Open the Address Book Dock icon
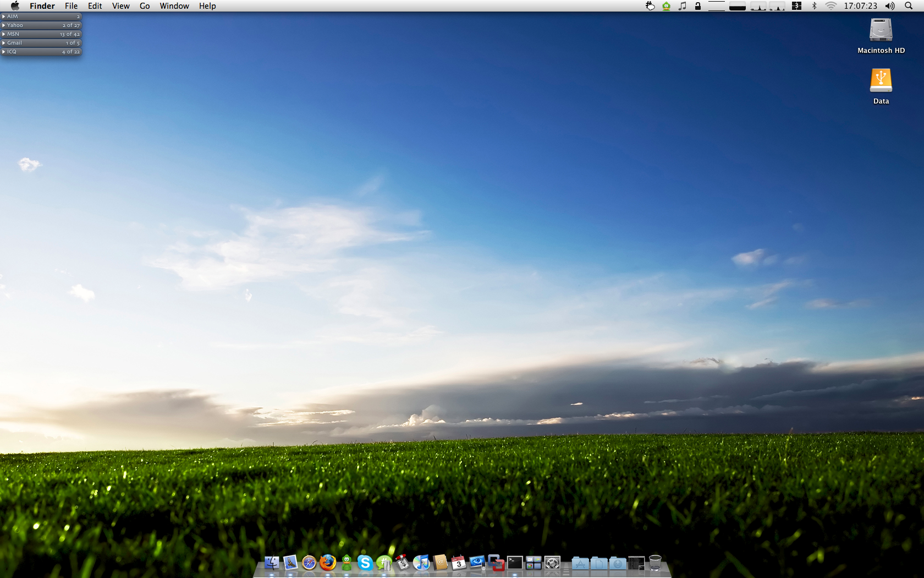Screen dimensions: 924x578 tap(440, 563)
